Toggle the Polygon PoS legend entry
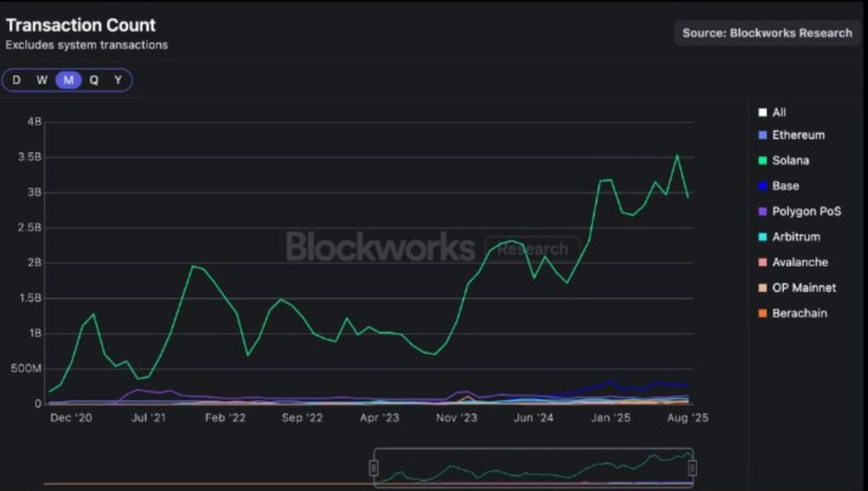Image resolution: width=868 pixels, height=491 pixels. tap(804, 211)
